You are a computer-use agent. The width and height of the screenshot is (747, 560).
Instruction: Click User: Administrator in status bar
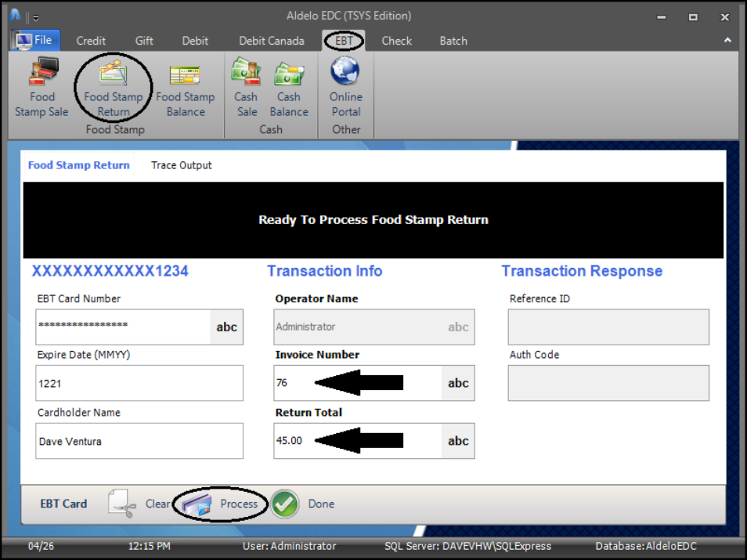(x=289, y=546)
